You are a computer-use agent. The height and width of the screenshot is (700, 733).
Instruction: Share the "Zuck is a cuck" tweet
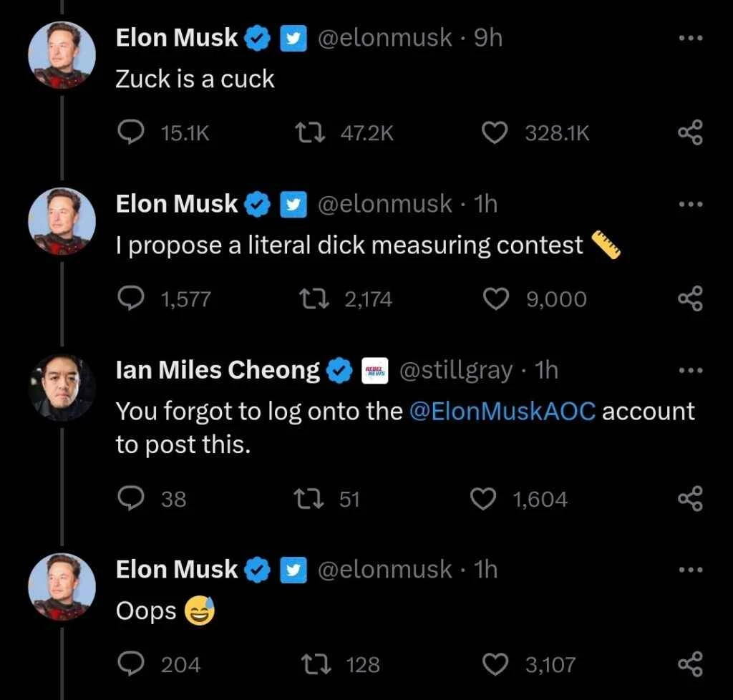690,133
